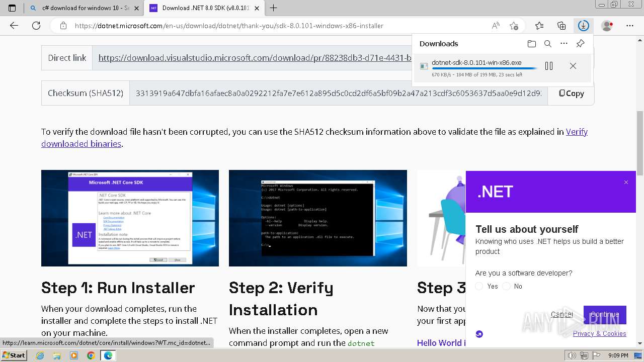644x362 pixels.
Task: Click the address bar URL
Action: pyautogui.click(x=229, y=26)
